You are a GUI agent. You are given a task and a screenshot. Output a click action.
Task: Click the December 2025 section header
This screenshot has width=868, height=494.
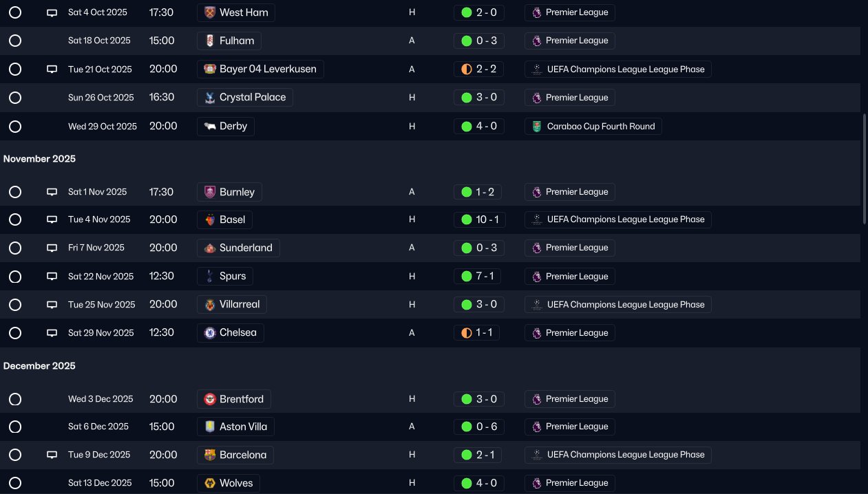tap(39, 366)
